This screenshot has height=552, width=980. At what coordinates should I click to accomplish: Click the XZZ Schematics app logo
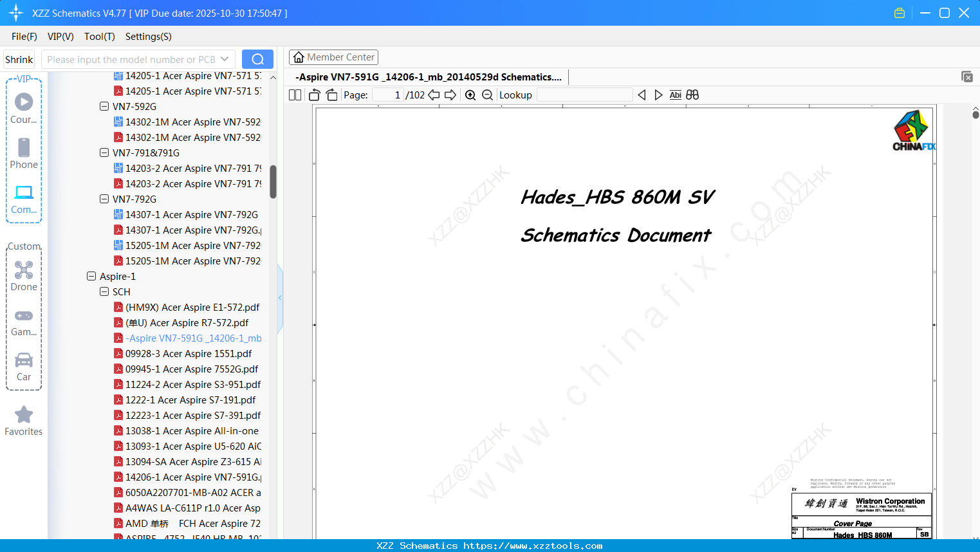(x=16, y=13)
